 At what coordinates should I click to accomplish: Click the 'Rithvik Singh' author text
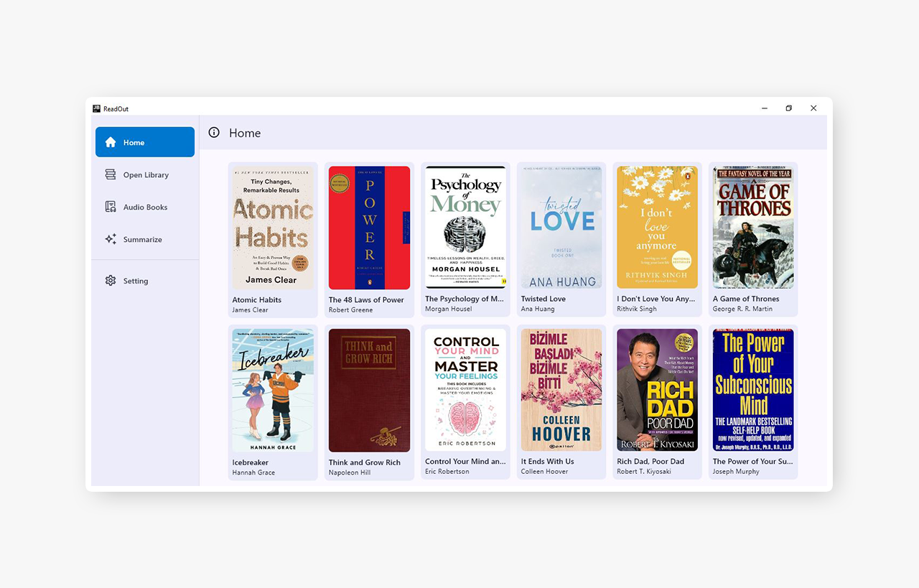[637, 309]
